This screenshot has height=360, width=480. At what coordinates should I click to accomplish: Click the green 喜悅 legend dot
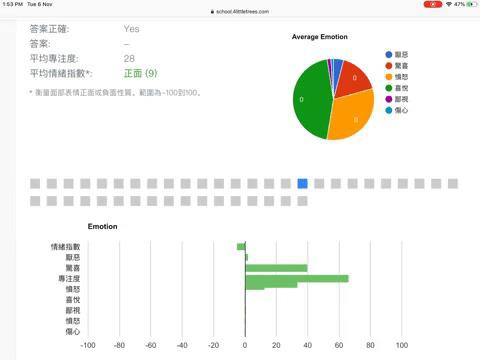point(389,88)
